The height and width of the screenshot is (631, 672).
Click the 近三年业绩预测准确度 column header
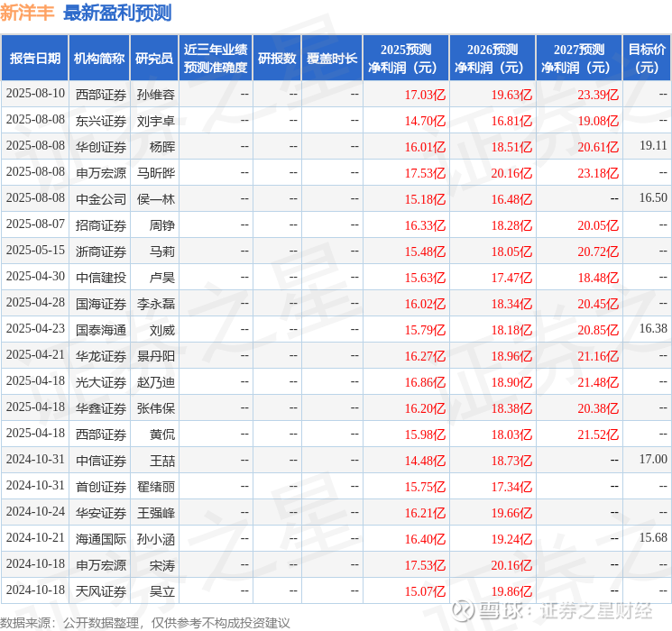(216, 59)
